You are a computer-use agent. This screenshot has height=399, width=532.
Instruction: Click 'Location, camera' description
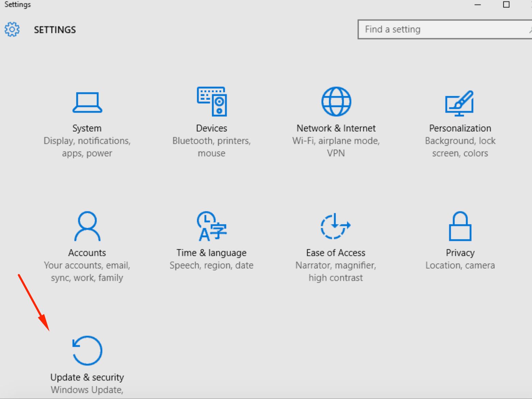pos(460,265)
